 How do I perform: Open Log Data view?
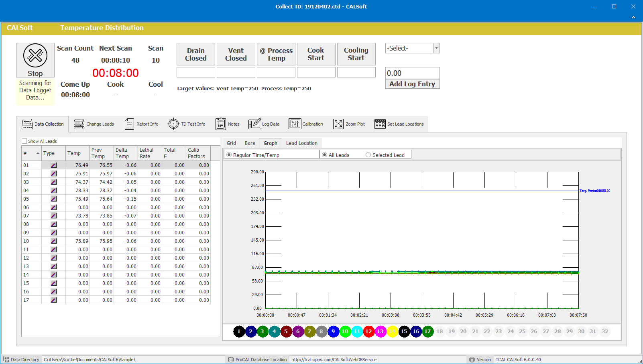[264, 124]
